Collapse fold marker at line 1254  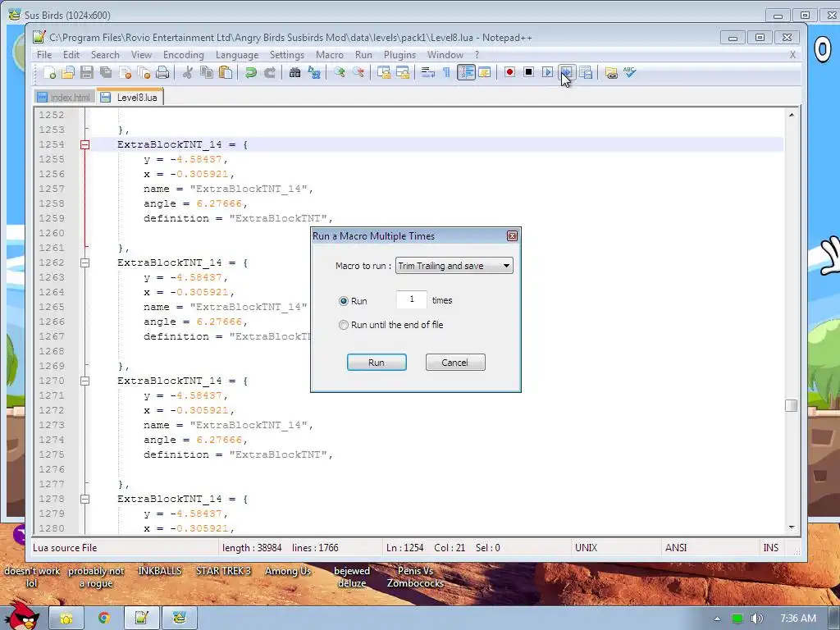pyautogui.click(x=84, y=144)
